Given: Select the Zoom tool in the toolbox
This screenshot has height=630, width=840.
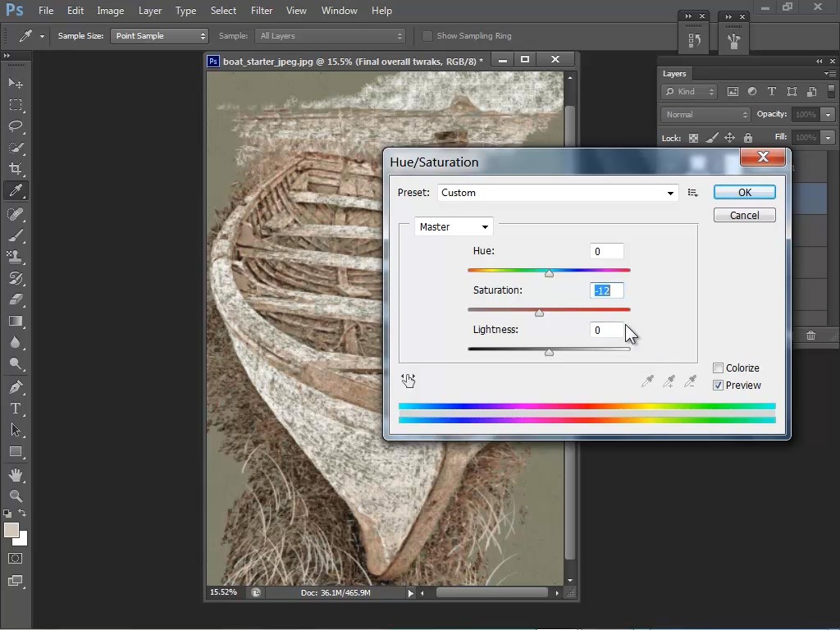Looking at the screenshot, I should click(x=16, y=496).
